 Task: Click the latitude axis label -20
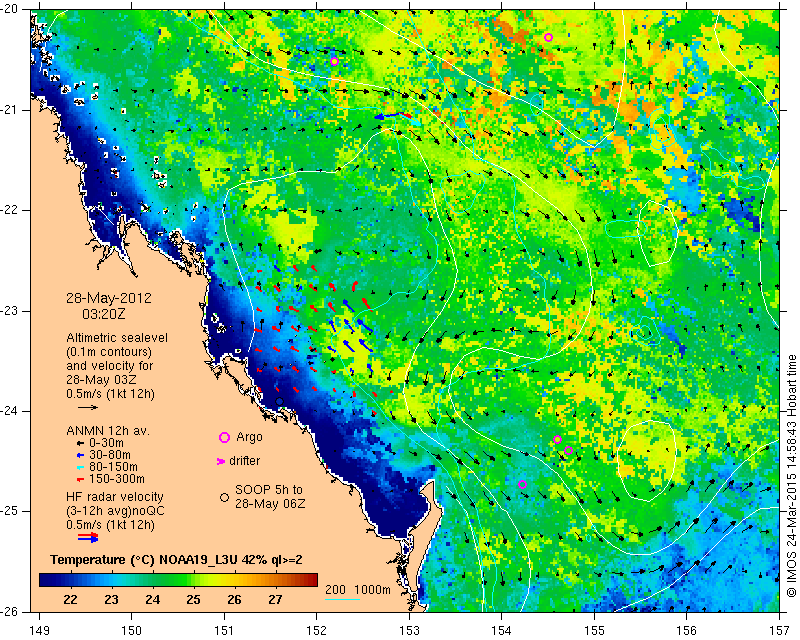(x=10, y=9)
